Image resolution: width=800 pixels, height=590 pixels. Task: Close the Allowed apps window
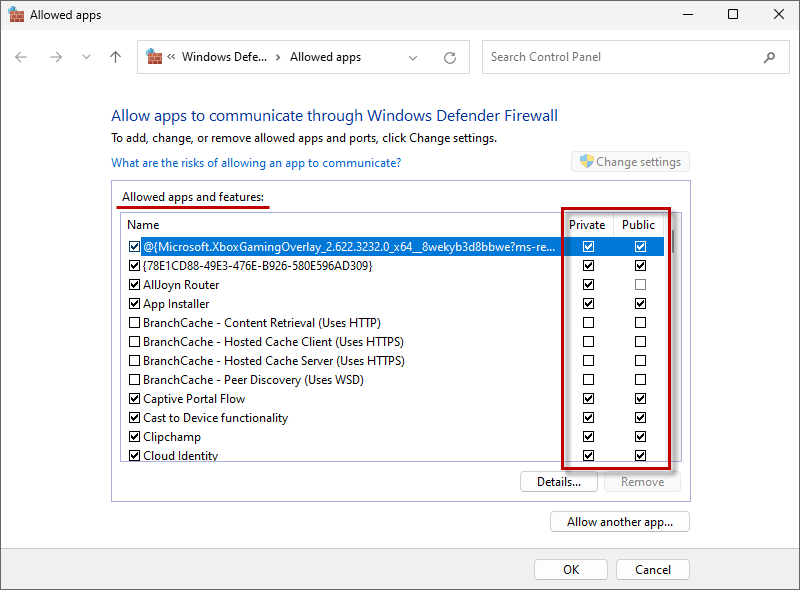click(779, 14)
